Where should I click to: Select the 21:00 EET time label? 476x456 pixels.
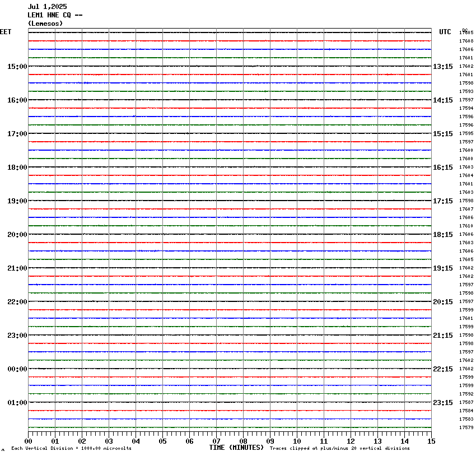[17, 268]
